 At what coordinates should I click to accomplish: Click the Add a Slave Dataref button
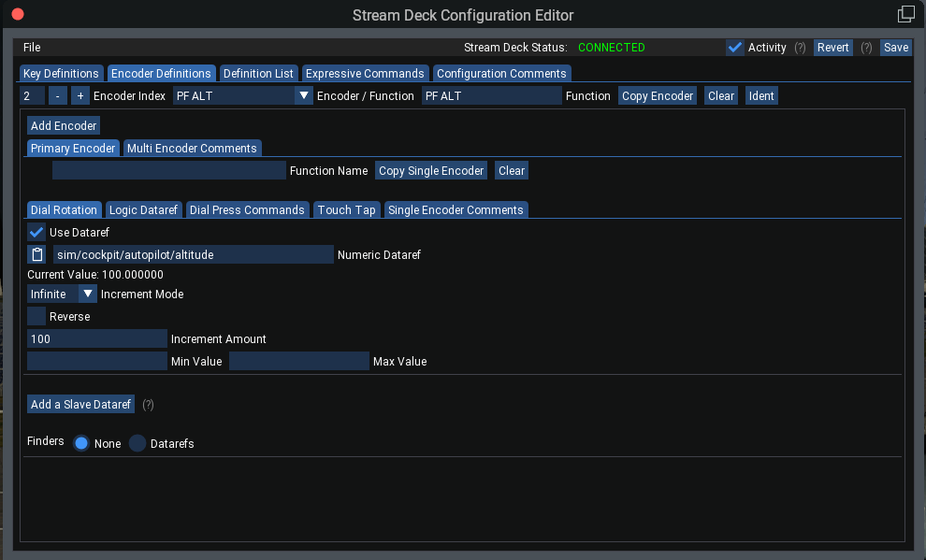80,404
